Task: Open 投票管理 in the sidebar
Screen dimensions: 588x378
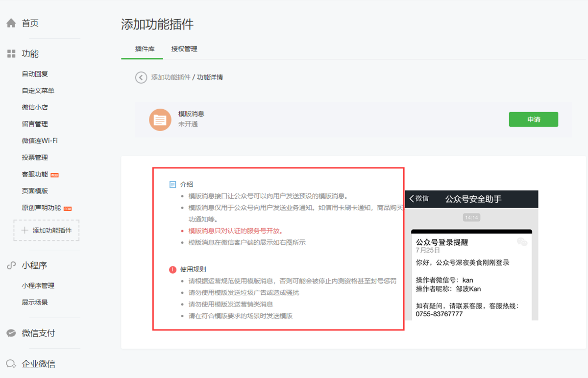Action: pos(35,157)
